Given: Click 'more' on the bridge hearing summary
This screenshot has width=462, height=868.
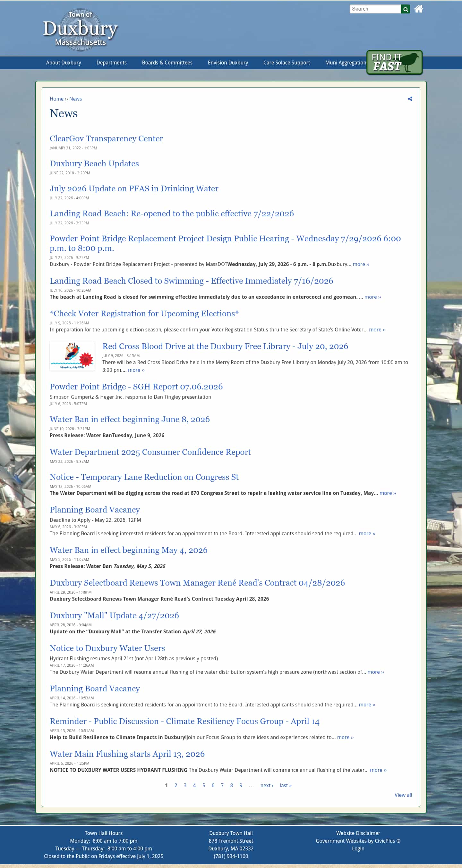Looking at the screenshot, I should click(x=361, y=264).
